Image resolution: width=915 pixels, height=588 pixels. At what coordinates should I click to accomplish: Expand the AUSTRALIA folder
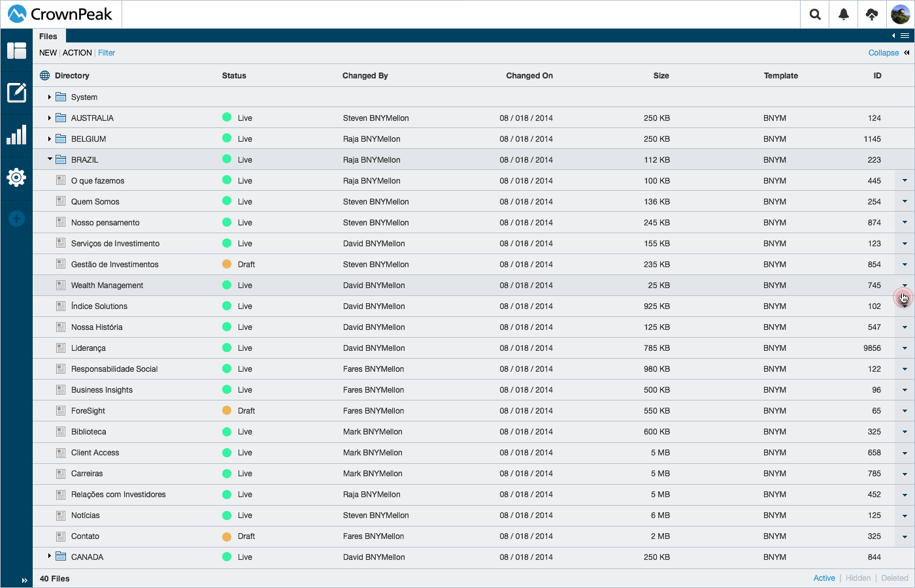(x=49, y=118)
